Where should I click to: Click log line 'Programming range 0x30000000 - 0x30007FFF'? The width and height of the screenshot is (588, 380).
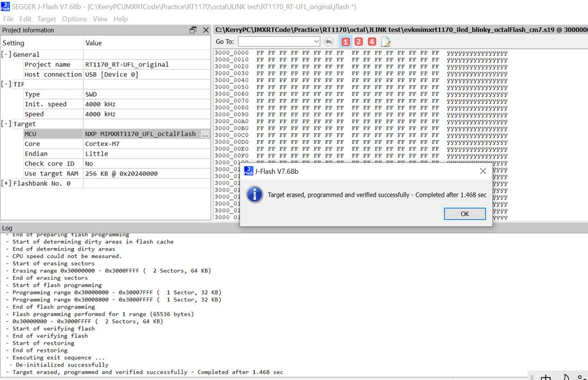tap(114, 292)
